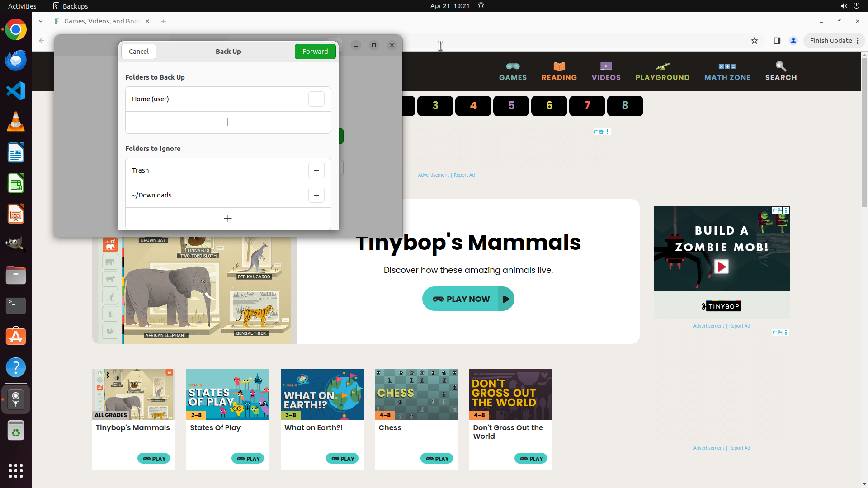
Task: Remove Trash from ignored folders
Action: 316,170
